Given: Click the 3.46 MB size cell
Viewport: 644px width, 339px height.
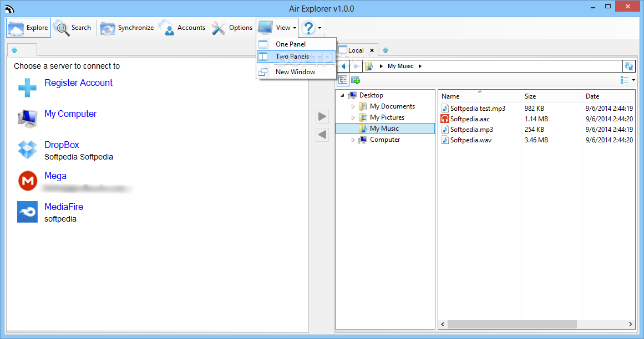Looking at the screenshot, I should [536, 140].
